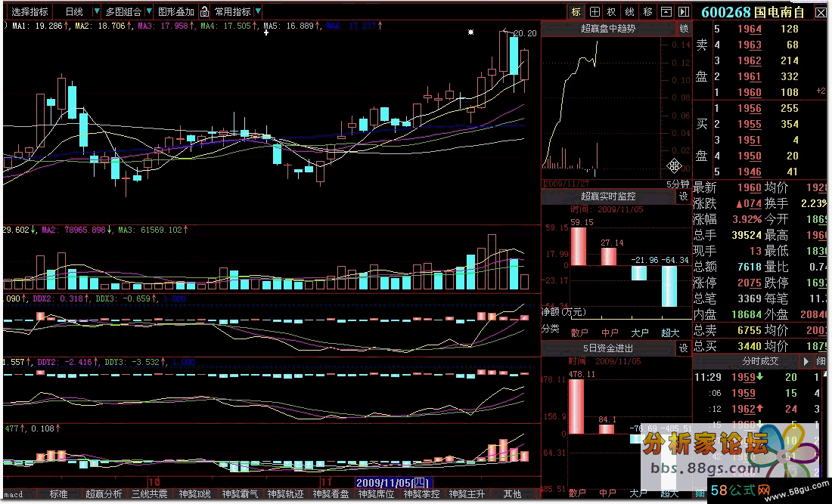832x504 pixels.
Task: Click the skip-to-end toolbar icon
Action: [684, 11]
